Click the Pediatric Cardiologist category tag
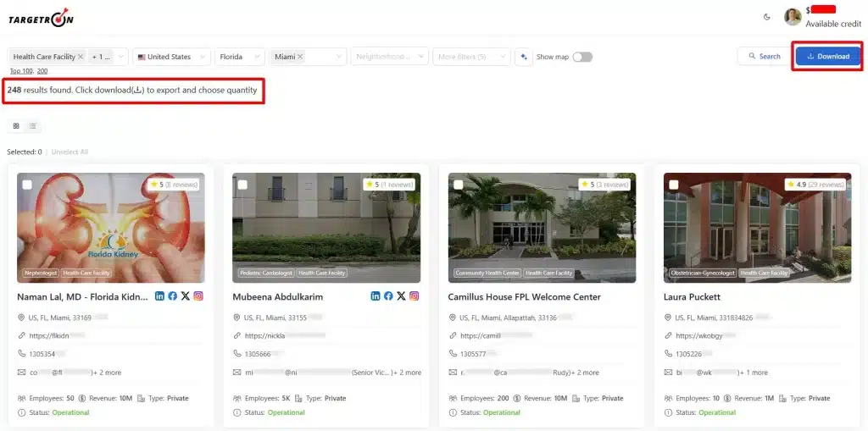Screen dimensions: 868x431 (x=265, y=273)
